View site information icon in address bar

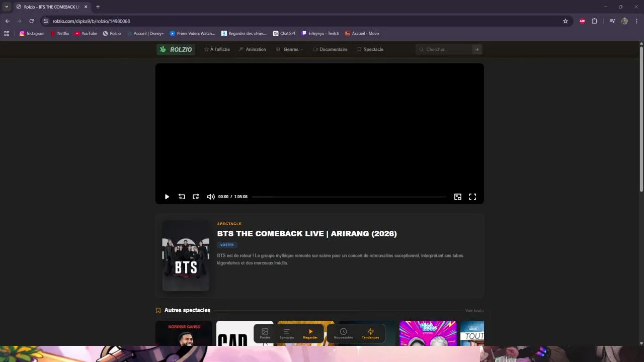tap(46, 21)
